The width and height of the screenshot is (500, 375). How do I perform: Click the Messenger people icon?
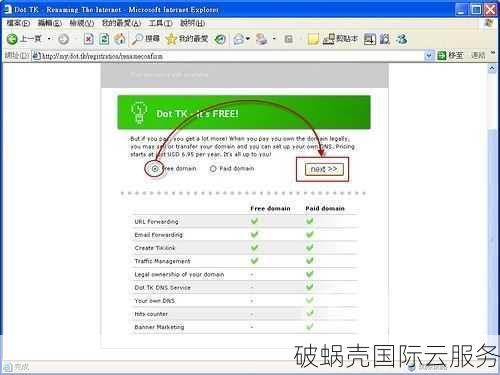point(401,39)
